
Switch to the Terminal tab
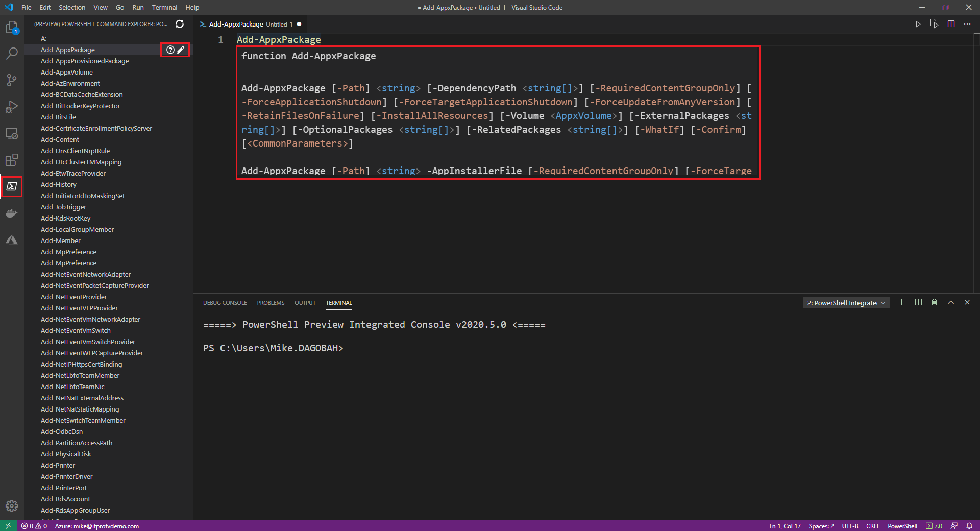point(339,303)
